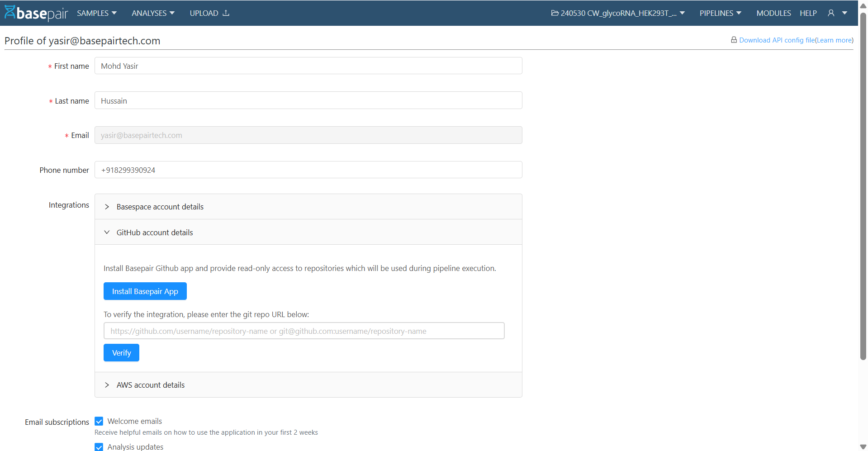Select MODULES in the top menu

pos(773,13)
